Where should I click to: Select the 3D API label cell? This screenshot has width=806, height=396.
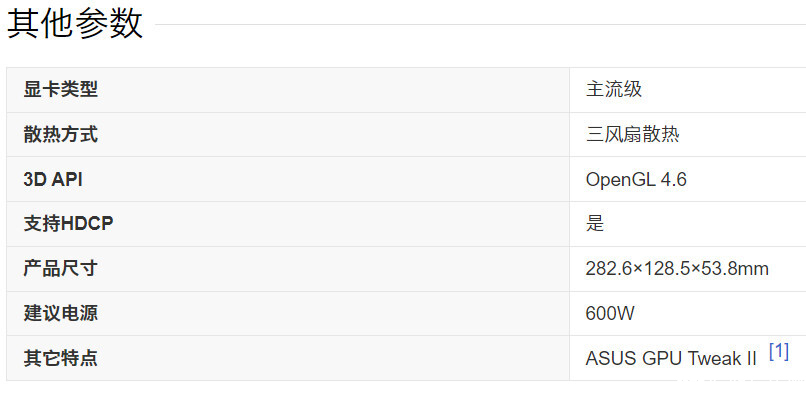(x=288, y=179)
